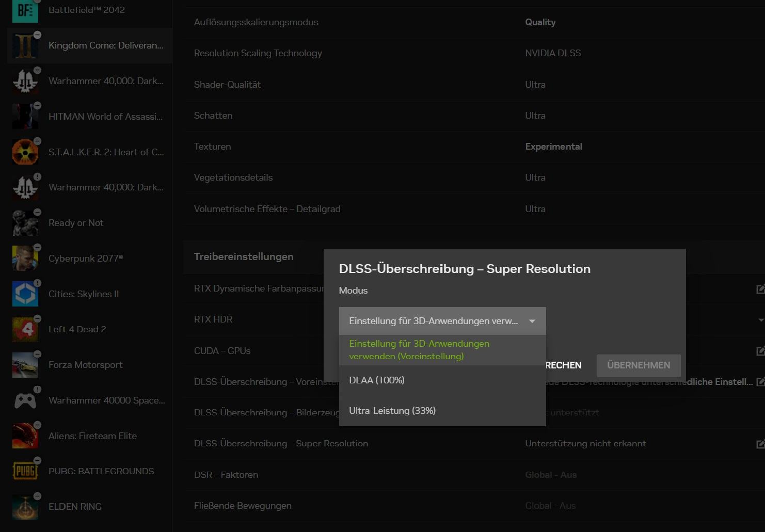This screenshot has height=532, width=765.
Task: Select PUBG: BATTLEGROUNDS logo icon
Action: coord(25,471)
